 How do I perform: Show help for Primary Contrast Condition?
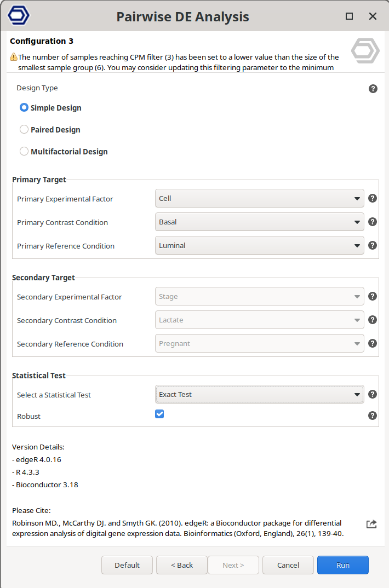click(373, 222)
